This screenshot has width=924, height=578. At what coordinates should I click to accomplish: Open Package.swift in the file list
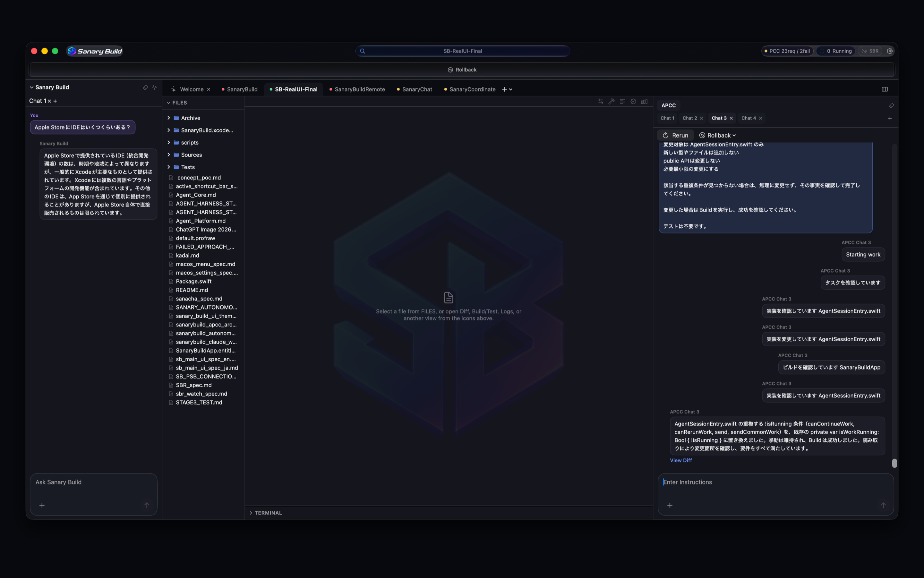point(193,281)
